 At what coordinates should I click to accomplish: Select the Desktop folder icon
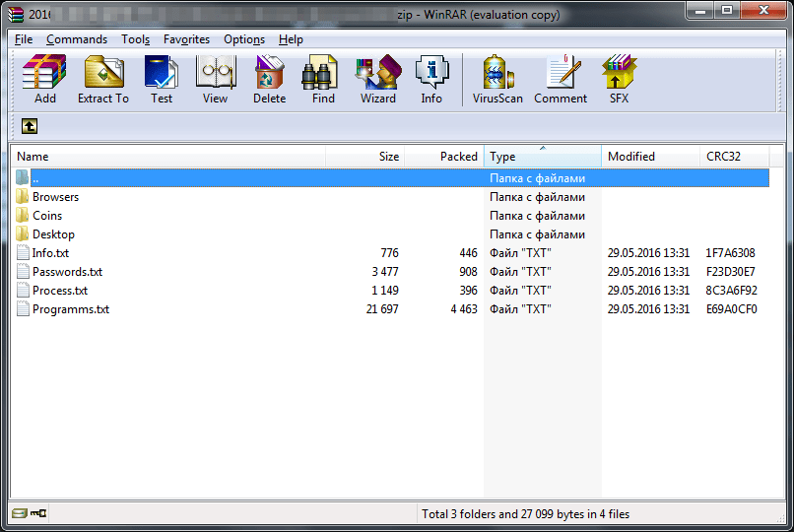(22, 233)
